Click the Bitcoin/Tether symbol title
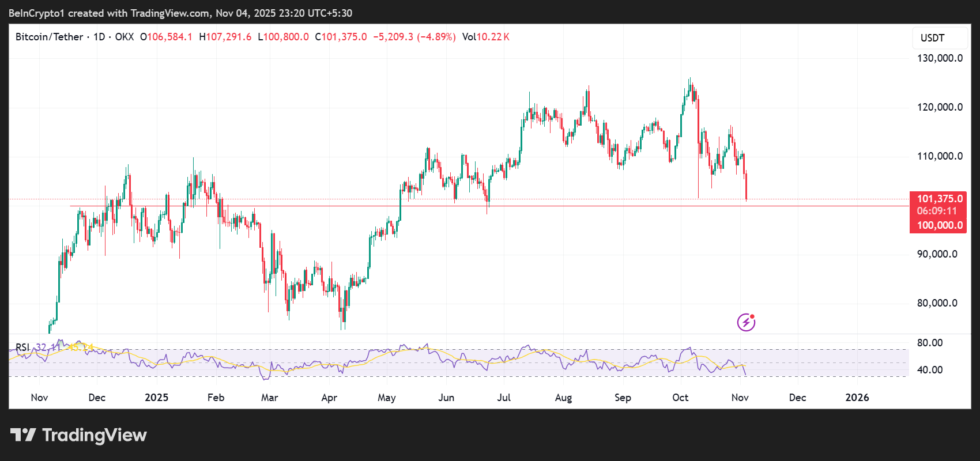 tap(49, 37)
